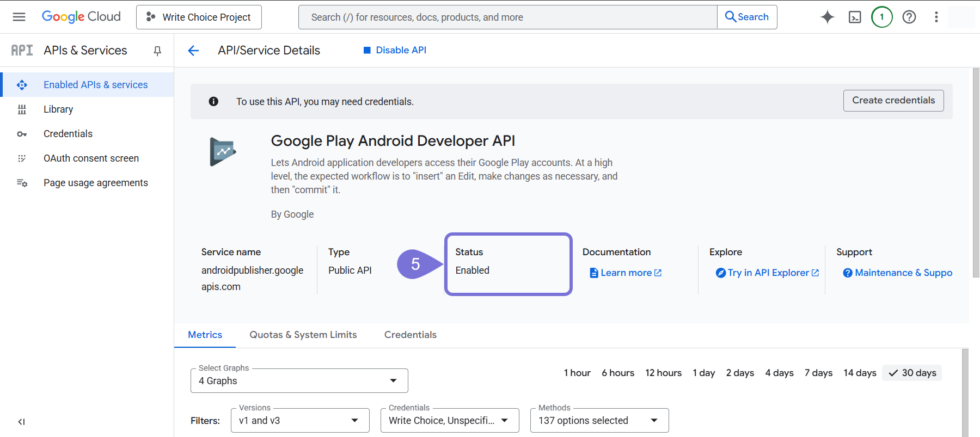This screenshot has width=980, height=437.
Task: Select the 1 hour time range
Action: 577,373
